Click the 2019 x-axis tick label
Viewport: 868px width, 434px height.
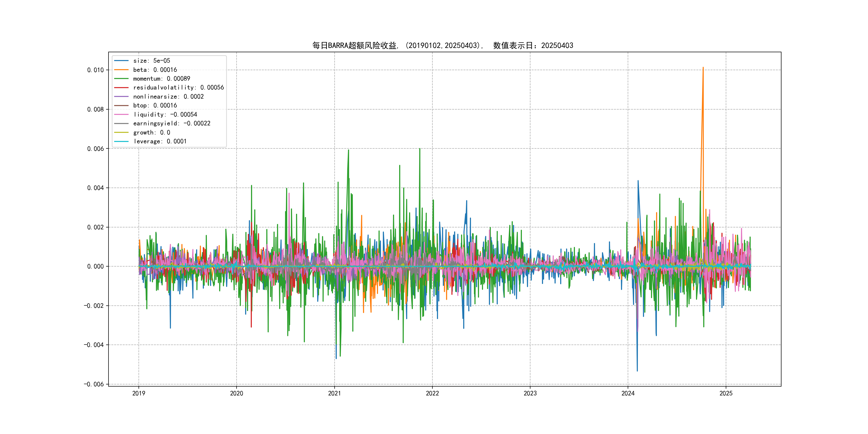pyautogui.click(x=139, y=393)
